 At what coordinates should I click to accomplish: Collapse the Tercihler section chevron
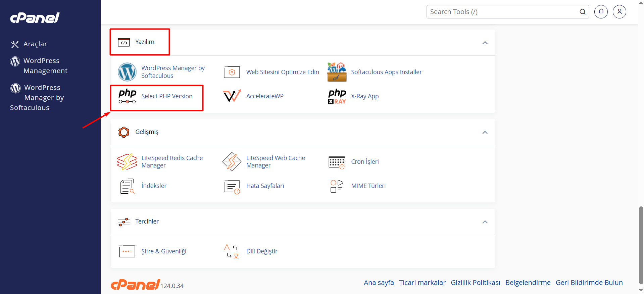(x=485, y=222)
